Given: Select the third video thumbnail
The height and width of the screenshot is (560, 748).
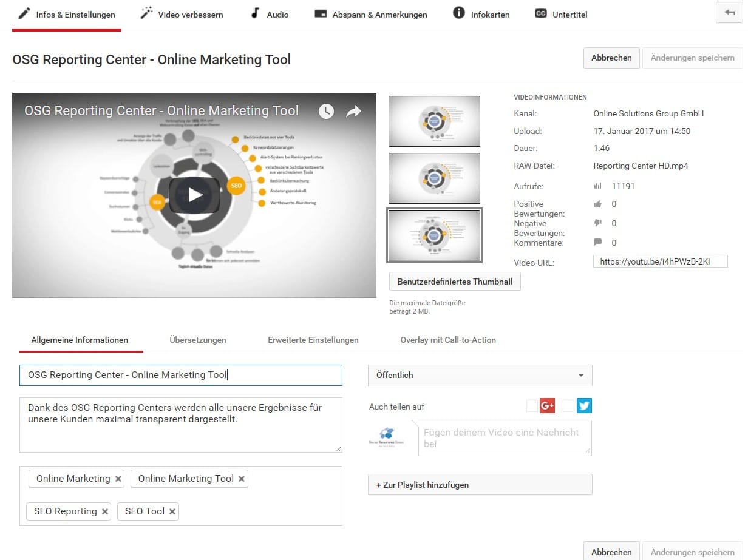Looking at the screenshot, I should (435, 235).
